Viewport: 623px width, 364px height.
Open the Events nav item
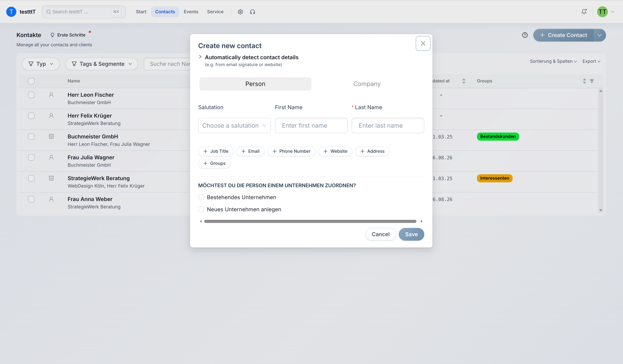tap(191, 12)
